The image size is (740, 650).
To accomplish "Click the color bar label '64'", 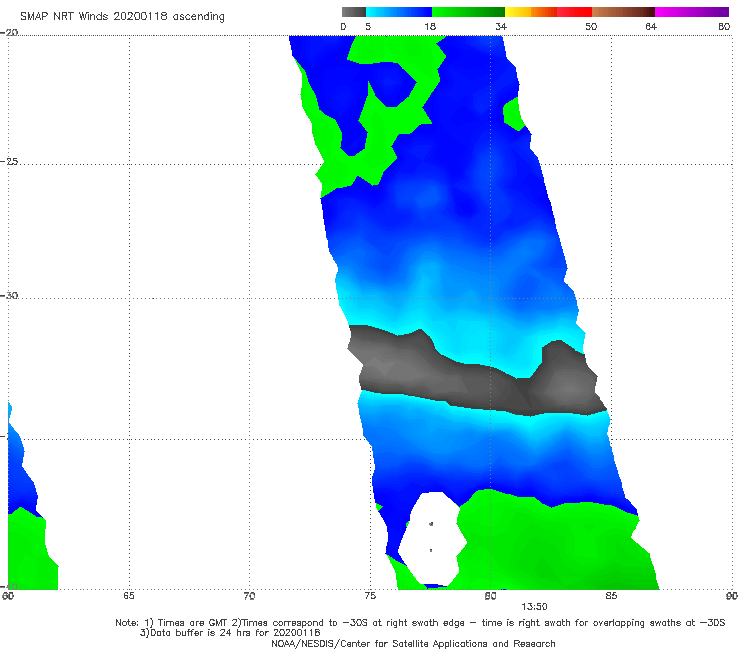I will pyautogui.click(x=651, y=27).
